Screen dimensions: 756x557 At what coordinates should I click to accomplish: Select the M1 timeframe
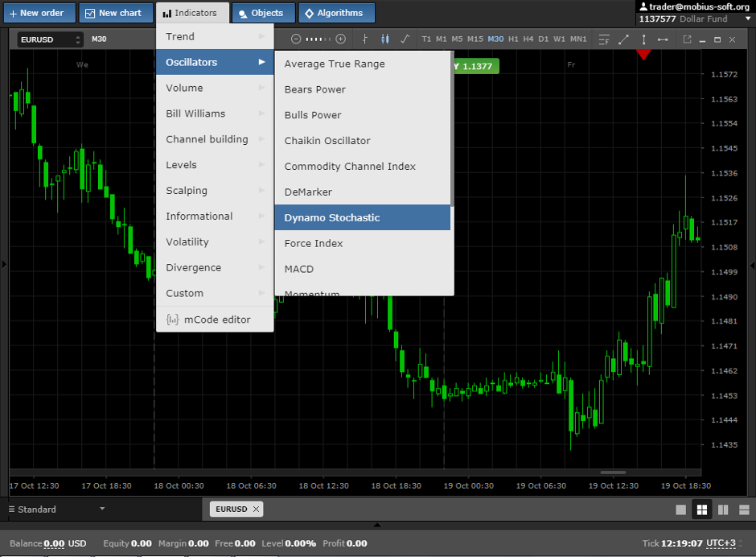(442, 39)
